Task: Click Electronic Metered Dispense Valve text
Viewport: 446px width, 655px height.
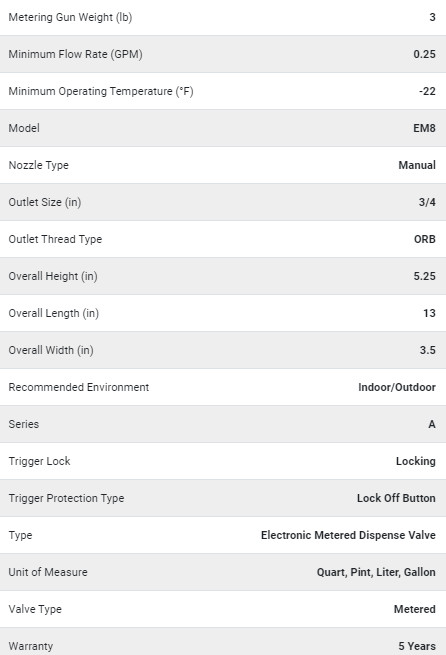Action: pyautogui.click(x=348, y=535)
